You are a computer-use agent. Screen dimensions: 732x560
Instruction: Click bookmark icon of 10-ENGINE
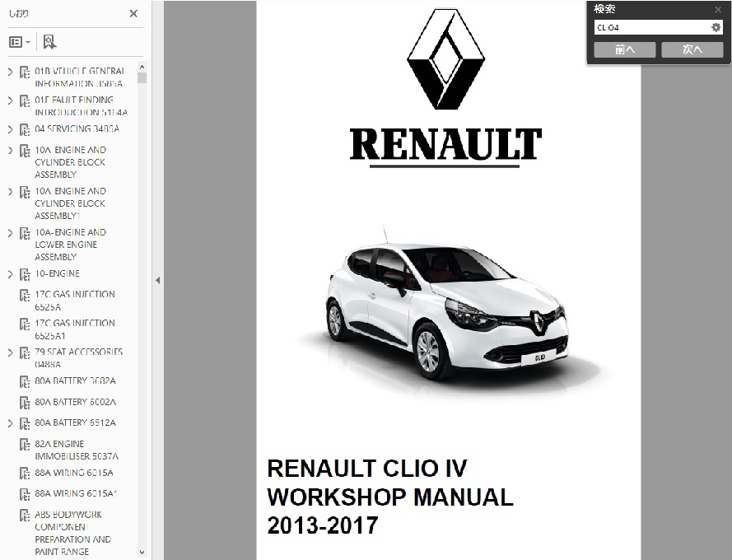pos(25,274)
